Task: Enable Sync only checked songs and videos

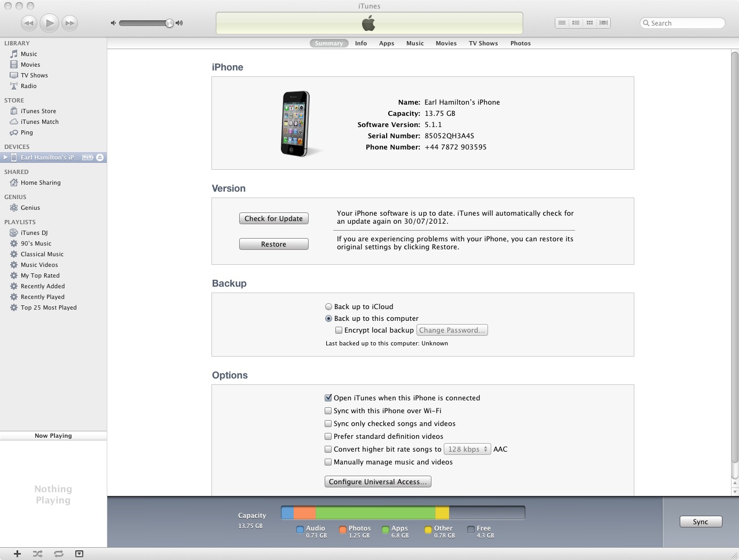Action: 328,423
